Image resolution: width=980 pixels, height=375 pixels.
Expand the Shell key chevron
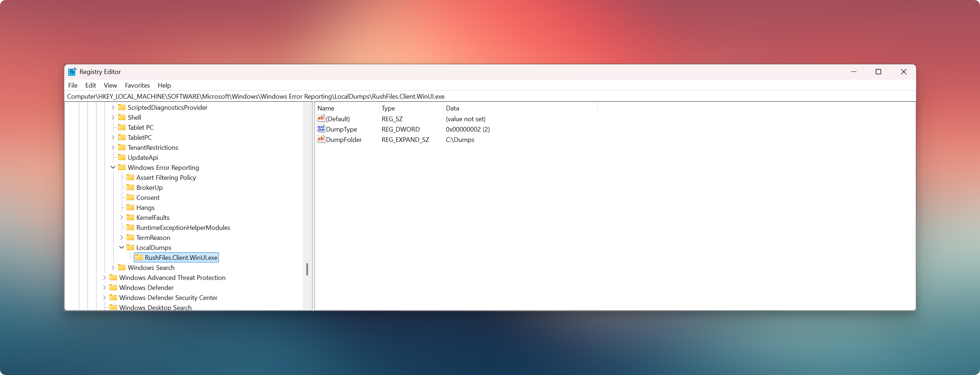coord(113,117)
